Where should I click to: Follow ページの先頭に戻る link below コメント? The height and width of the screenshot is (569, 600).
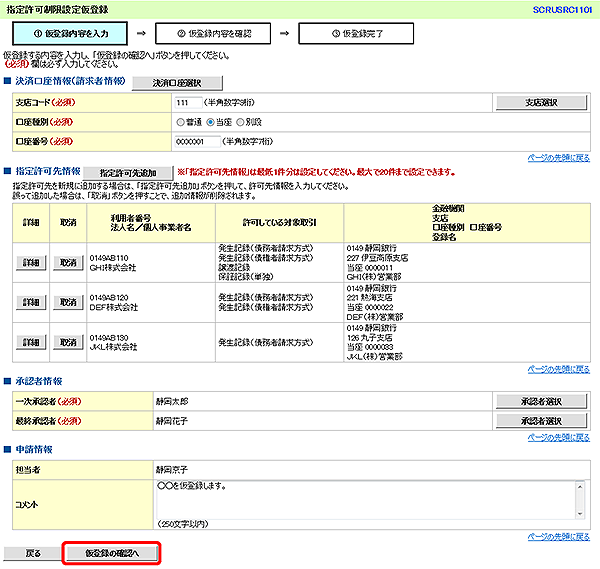coord(559,537)
